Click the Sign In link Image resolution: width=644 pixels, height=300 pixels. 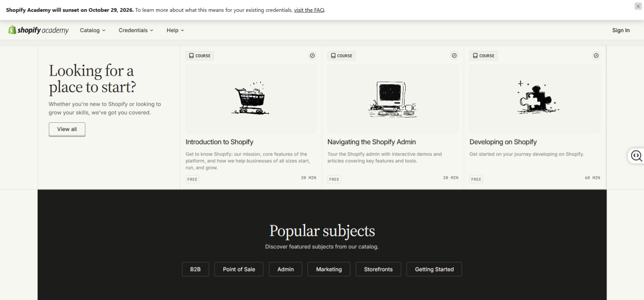pos(621,30)
